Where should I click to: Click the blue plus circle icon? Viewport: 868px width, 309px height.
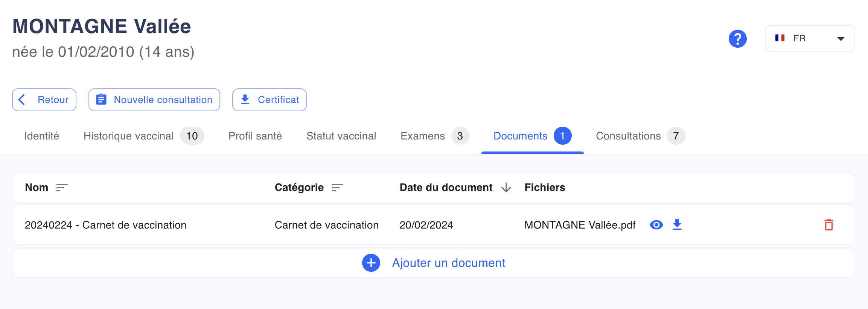point(371,263)
